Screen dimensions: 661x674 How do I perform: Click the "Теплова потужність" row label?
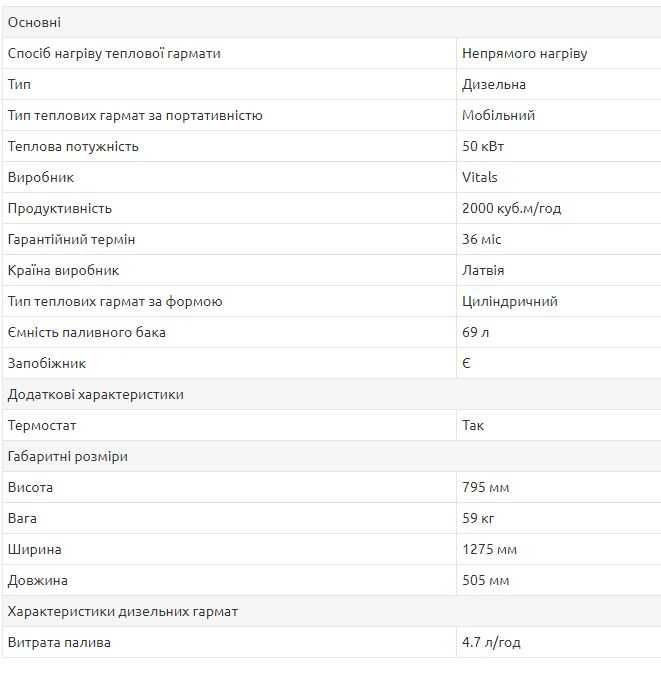[x=73, y=146]
